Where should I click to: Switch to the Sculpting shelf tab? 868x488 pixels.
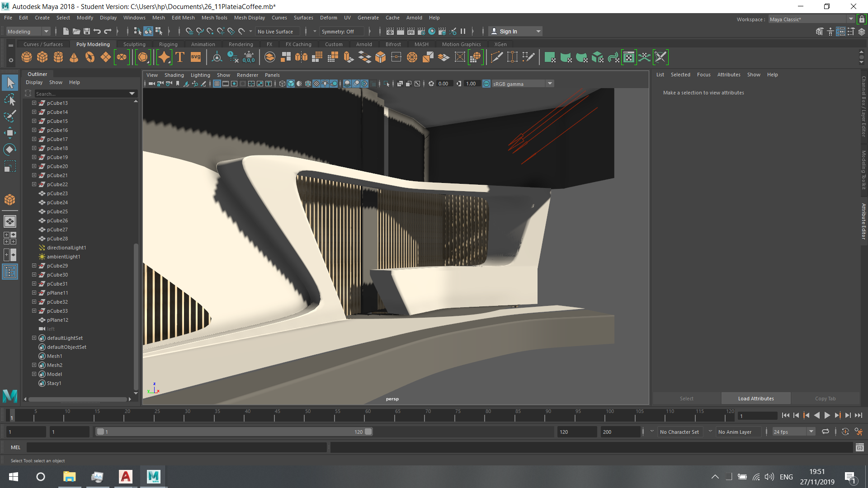tap(134, 44)
